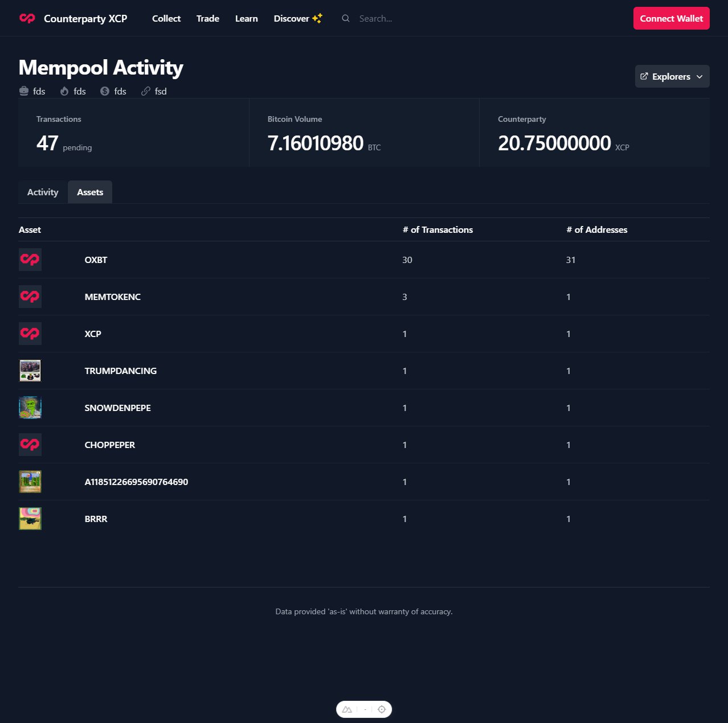Image resolution: width=728 pixels, height=723 pixels.
Task: Open the TRUMPDANCING asset link
Action: click(x=120, y=371)
